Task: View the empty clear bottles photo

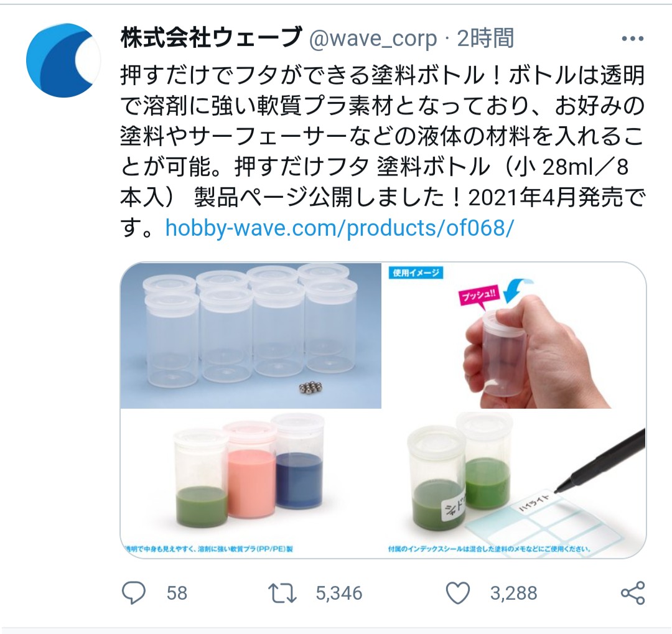Action: [x=251, y=335]
